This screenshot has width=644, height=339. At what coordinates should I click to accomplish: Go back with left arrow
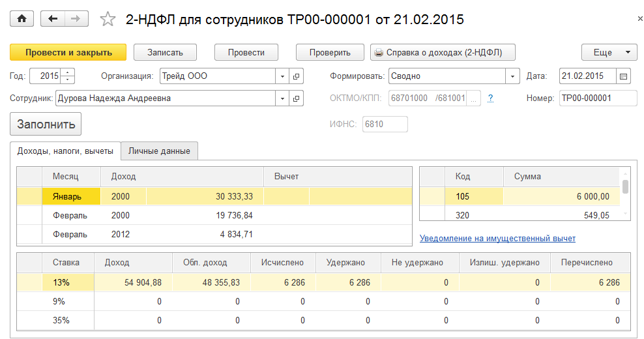[x=53, y=19]
